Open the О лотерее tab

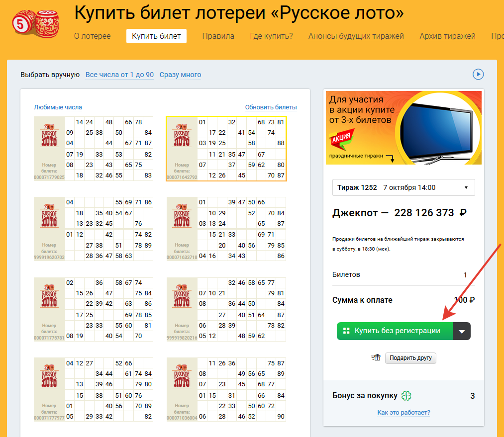(x=92, y=36)
